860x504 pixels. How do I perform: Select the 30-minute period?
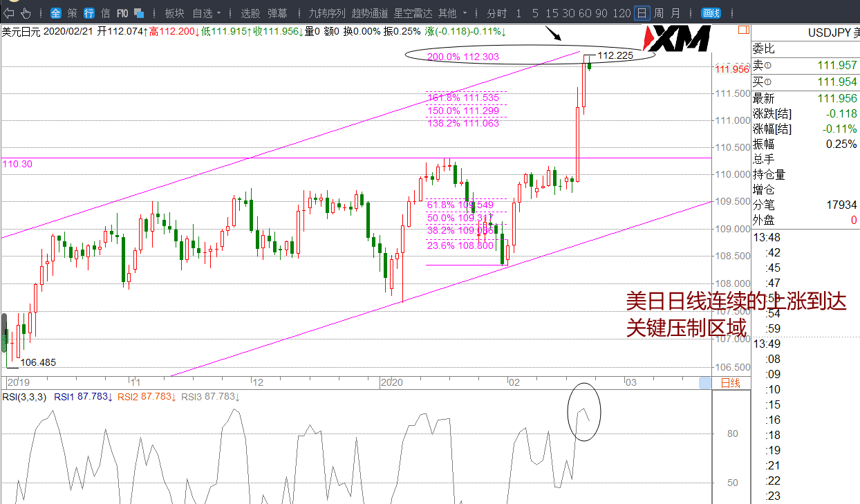point(568,12)
